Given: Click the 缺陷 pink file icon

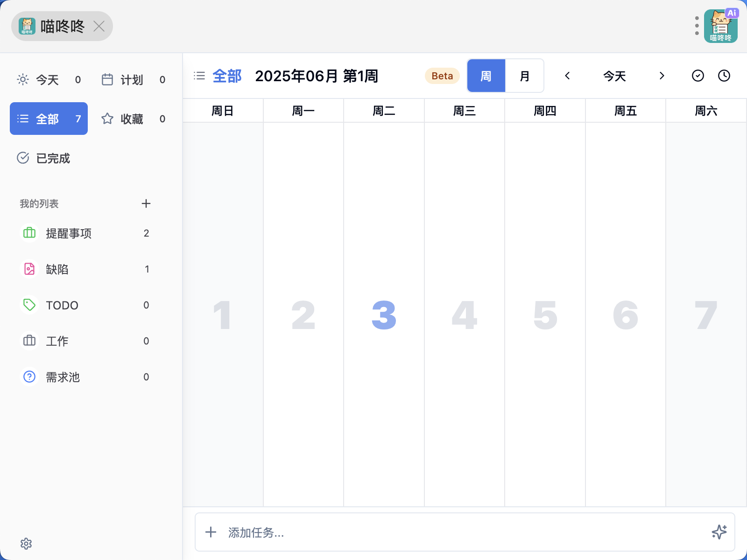Looking at the screenshot, I should pos(29,268).
